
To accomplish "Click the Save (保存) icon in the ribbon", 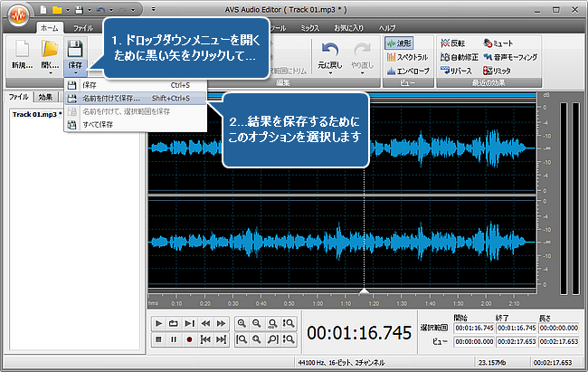I will point(76,49).
